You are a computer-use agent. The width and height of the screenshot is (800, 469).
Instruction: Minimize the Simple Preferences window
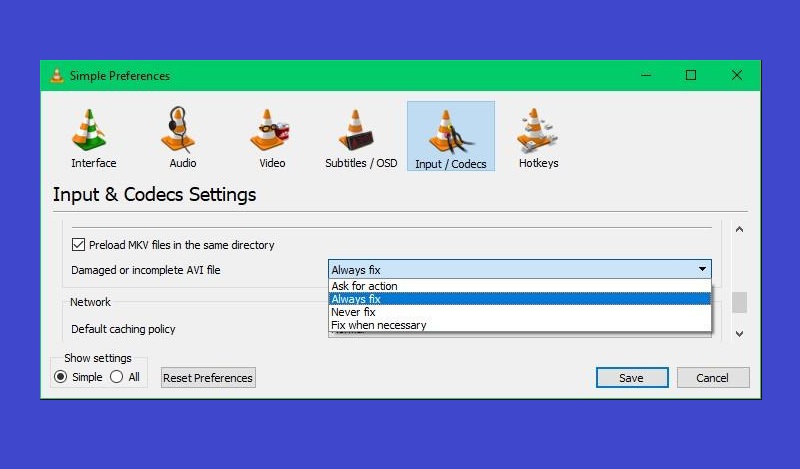point(646,76)
